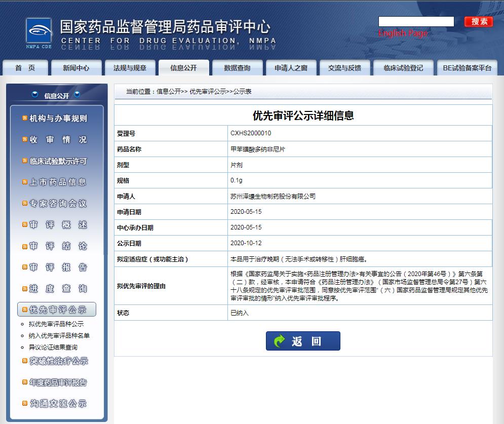The height and width of the screenshot is (424, 504).
Task: Open 沟通交流公示 in the sidebar
Action: coord(58,403)
